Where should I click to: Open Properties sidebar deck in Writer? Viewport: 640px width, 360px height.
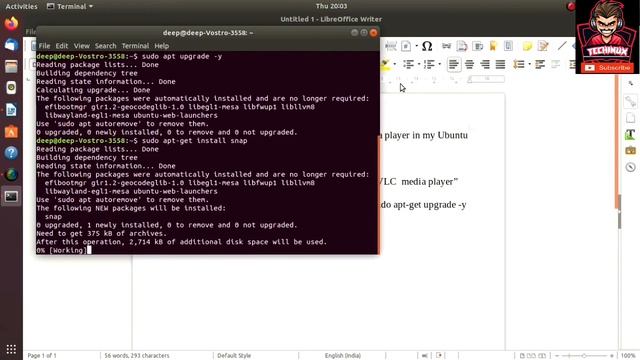pyautogui.click(x=631, y=101)
